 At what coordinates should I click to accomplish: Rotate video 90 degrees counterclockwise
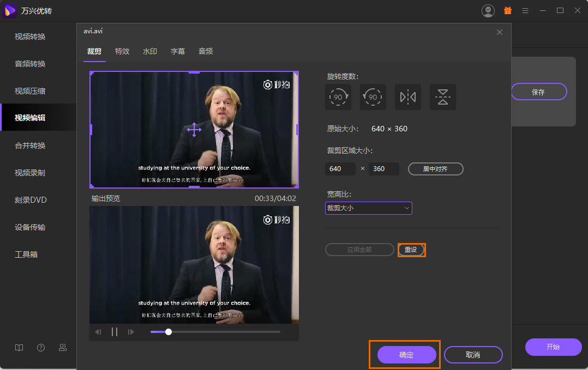373,97
